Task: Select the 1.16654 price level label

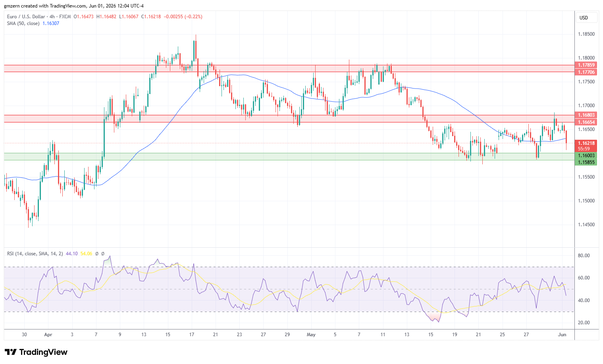Action: coord(586,122)
